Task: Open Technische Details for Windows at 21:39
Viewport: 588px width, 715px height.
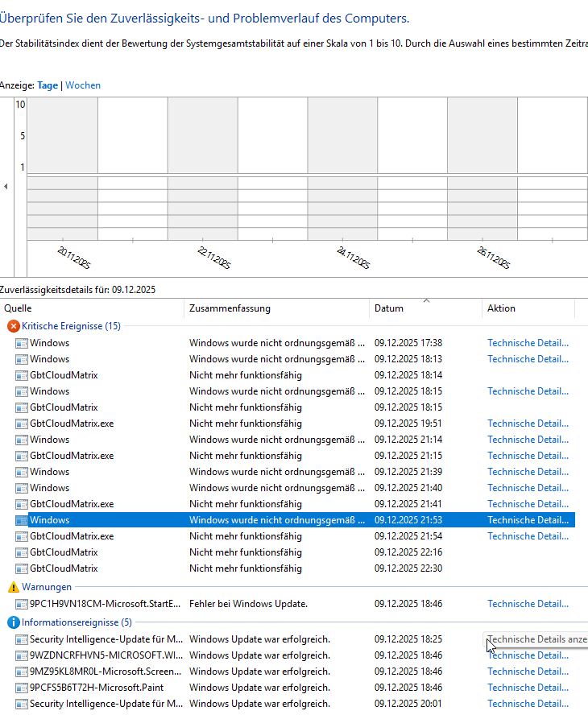Action: (x=528, y=472)
